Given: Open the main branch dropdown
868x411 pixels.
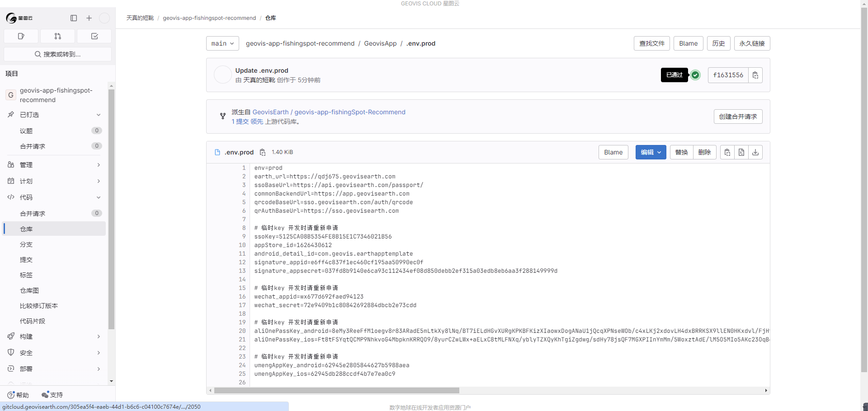Looking at the screenshot, I should [x=222, y=43].
